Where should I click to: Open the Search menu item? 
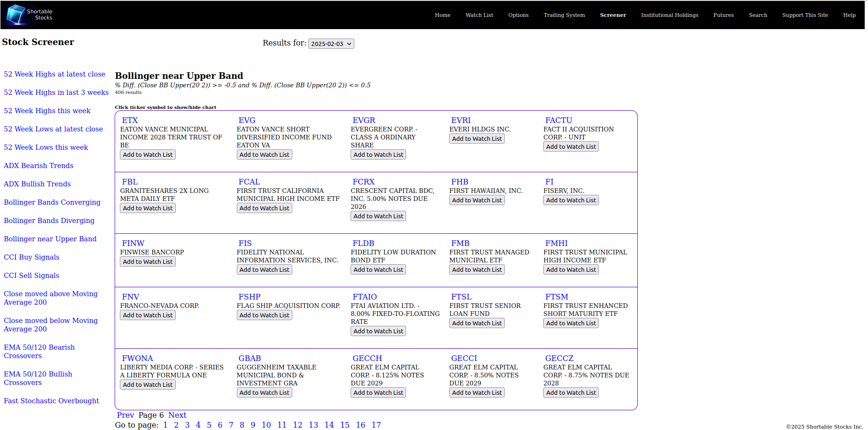pyautogui.click(x=758, y=15)
